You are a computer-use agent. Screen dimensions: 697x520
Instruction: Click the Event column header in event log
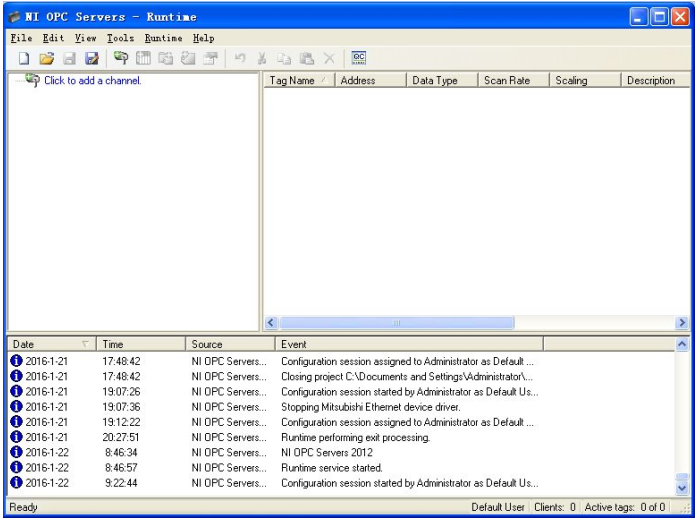(x=409, y=344)
